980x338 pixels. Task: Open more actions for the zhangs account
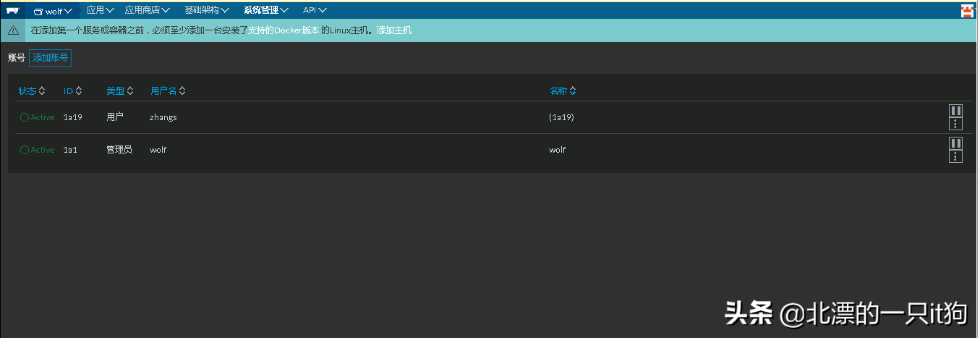point(955,124)
